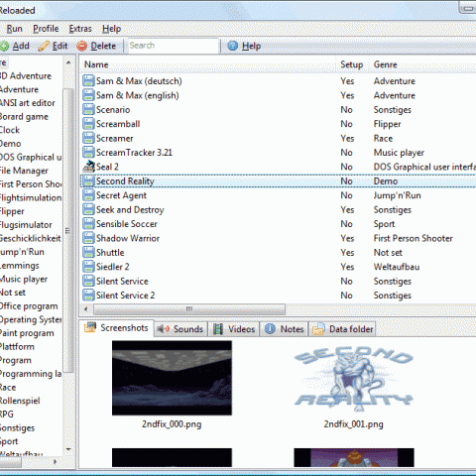Open the Extras menu

(80, 29)
